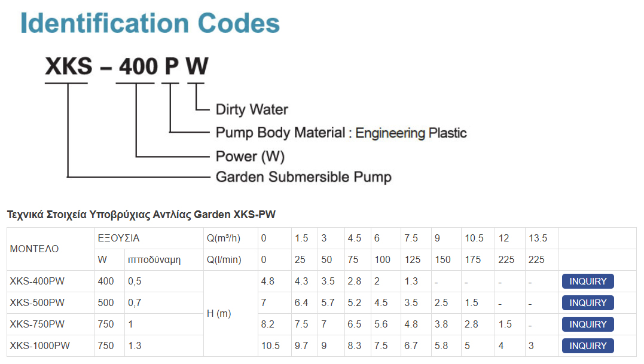The width and height of the screenshot is (644, 364).
Task: Select the XKS-500PW model cell
Action: pos(51,303)
